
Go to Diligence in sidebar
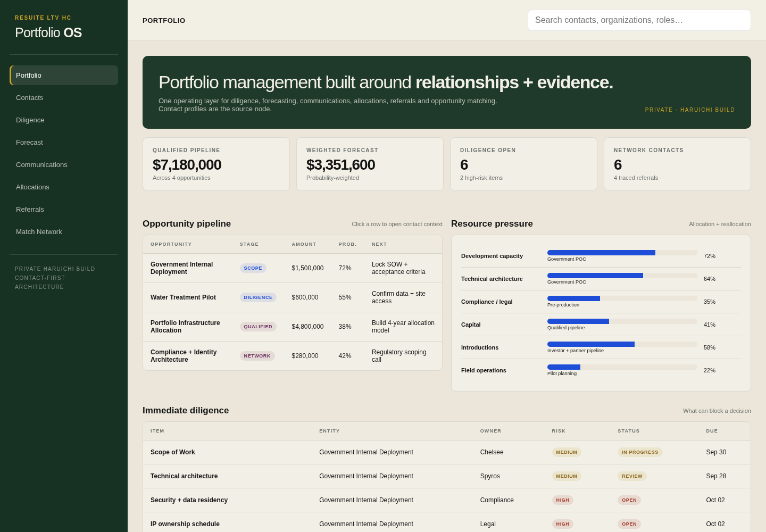click(x=64, y=120)
